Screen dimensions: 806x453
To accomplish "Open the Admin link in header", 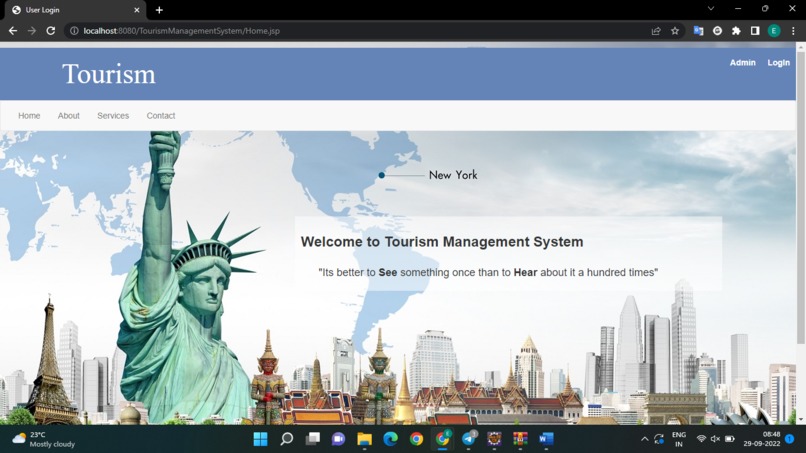I will (742, 63).
